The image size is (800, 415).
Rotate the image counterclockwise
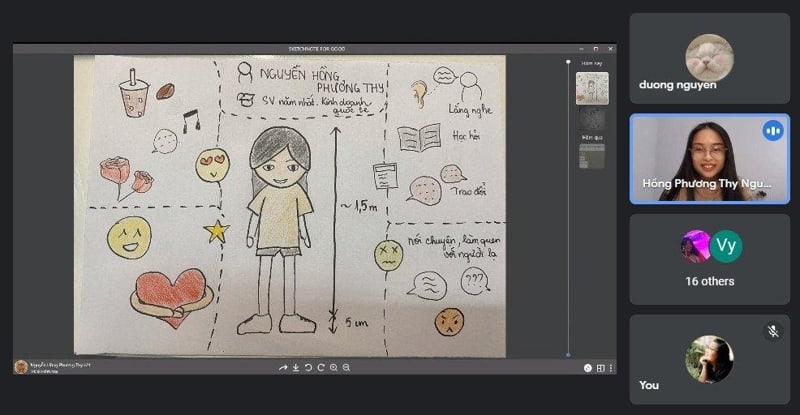click(309, 368)
